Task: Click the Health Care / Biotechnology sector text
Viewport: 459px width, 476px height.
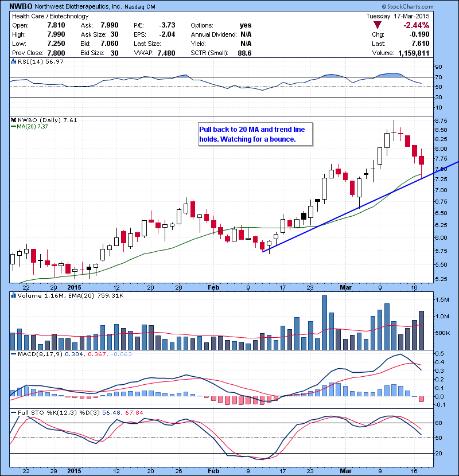Action: (x=50, y=16)
